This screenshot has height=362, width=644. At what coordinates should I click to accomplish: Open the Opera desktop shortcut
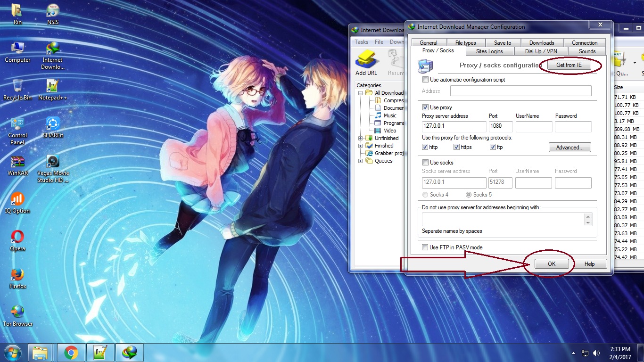pos(18,240)
